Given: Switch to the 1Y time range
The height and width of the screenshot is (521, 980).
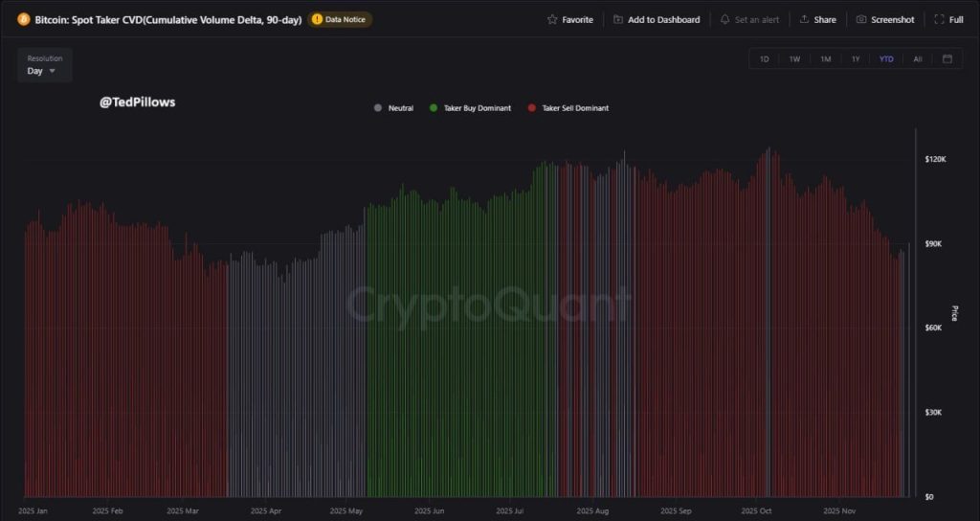Looking at the screenshot, I should tap(856, 59).
